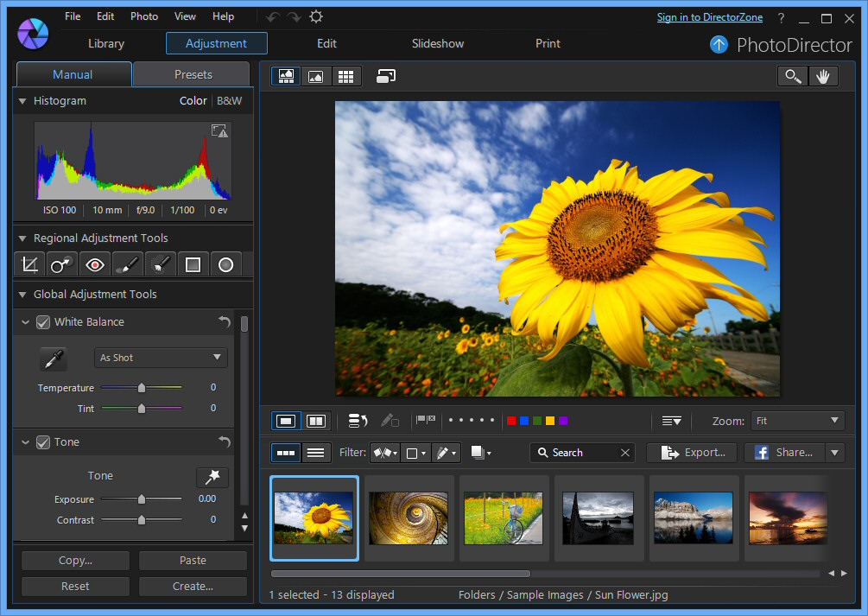868x616 pixels.
Task: Activate the White Balance eyedropper
Action: coord(54,358)
